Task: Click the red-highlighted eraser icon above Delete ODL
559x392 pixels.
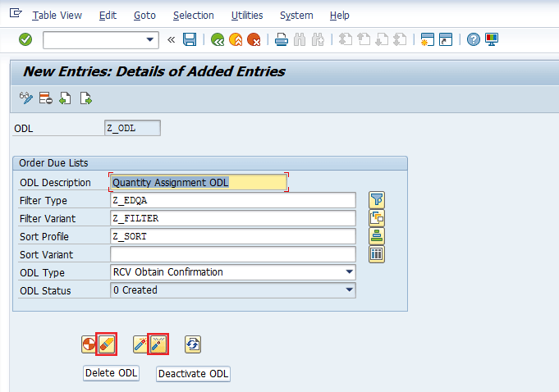Action: (x=106, y=344)
